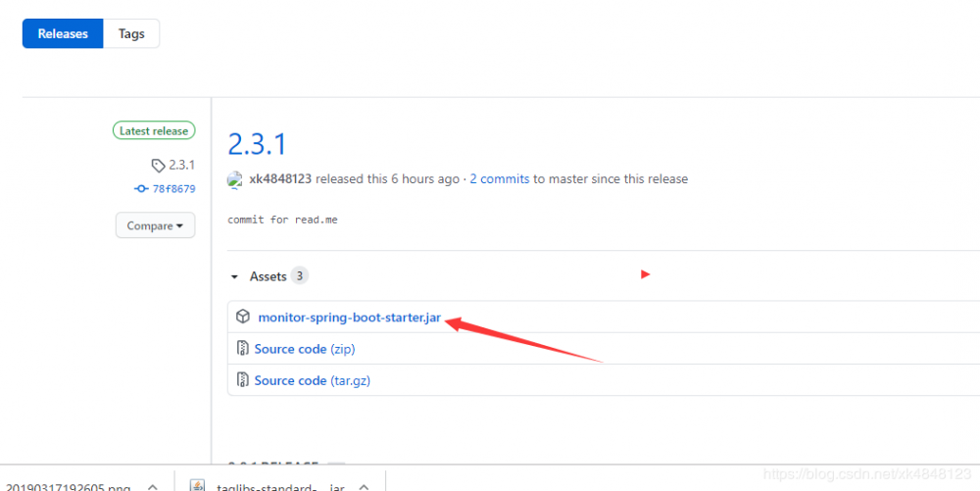Open the 2 commits link
This screenshot has height=491, width=980.
click(x=500, y=179)
